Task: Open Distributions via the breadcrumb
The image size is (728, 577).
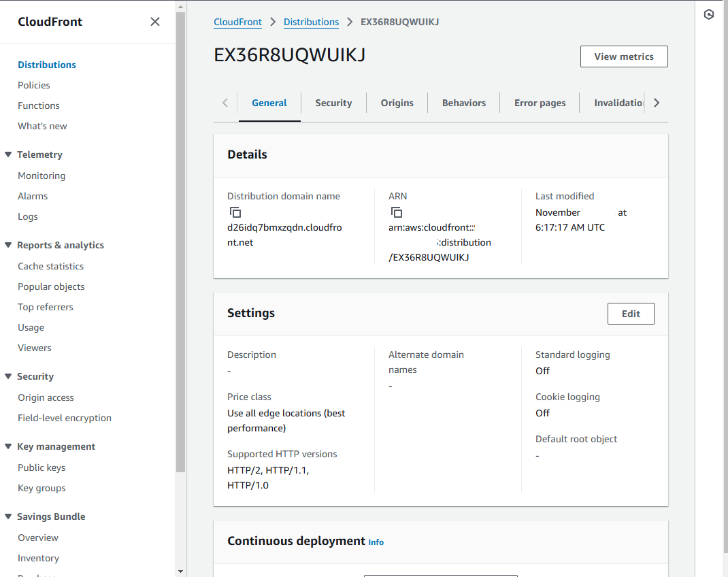Action: coord(311,21)
